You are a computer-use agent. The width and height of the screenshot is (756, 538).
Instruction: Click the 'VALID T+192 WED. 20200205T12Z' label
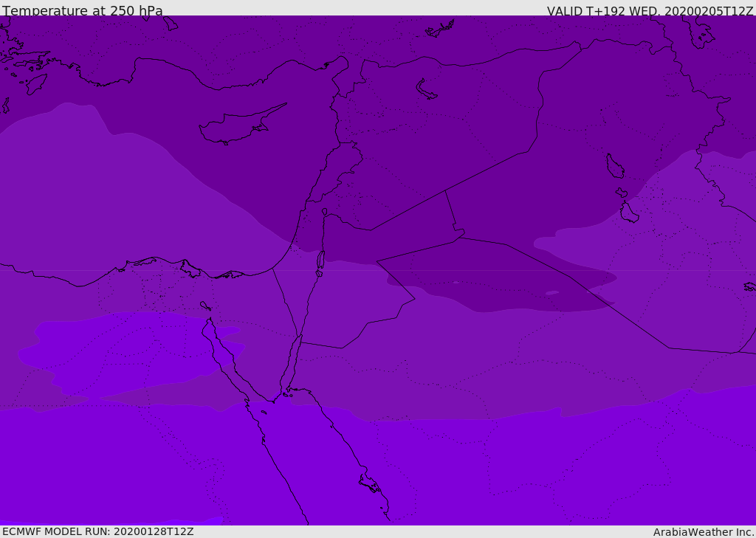pyautogui.click(x=650, y=10)
